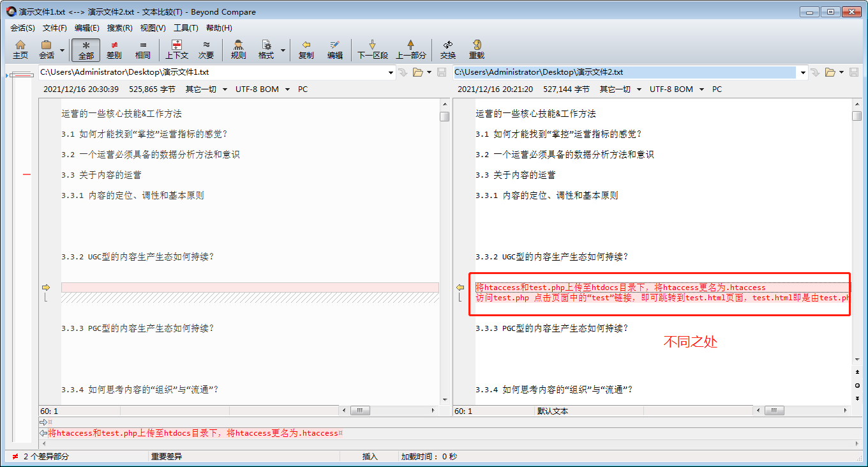Open left pane 其它一切 dropdown
This screenshot has width=868, height=467.
pos(206,89)
